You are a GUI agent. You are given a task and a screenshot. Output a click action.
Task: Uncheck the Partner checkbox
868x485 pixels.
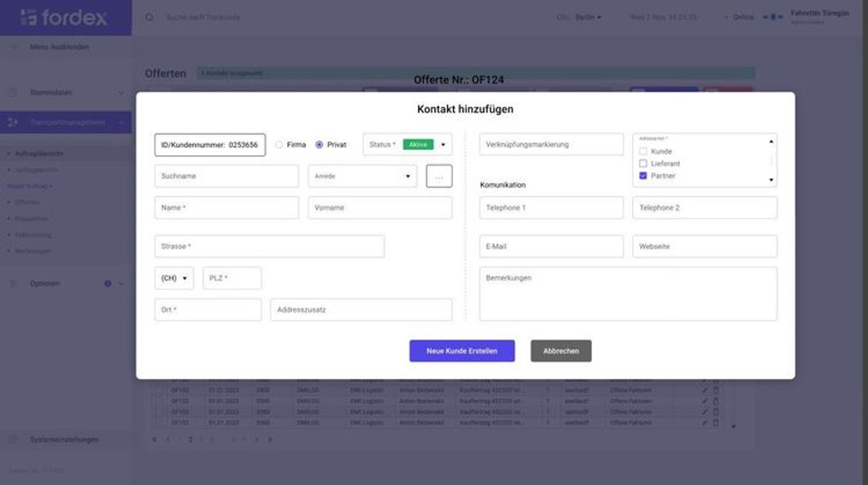point(643,176)
